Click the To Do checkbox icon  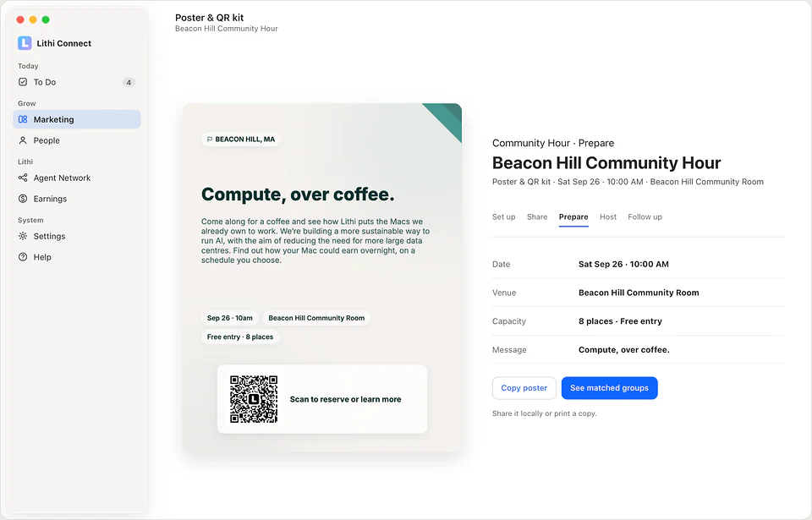tap(23, 82)
